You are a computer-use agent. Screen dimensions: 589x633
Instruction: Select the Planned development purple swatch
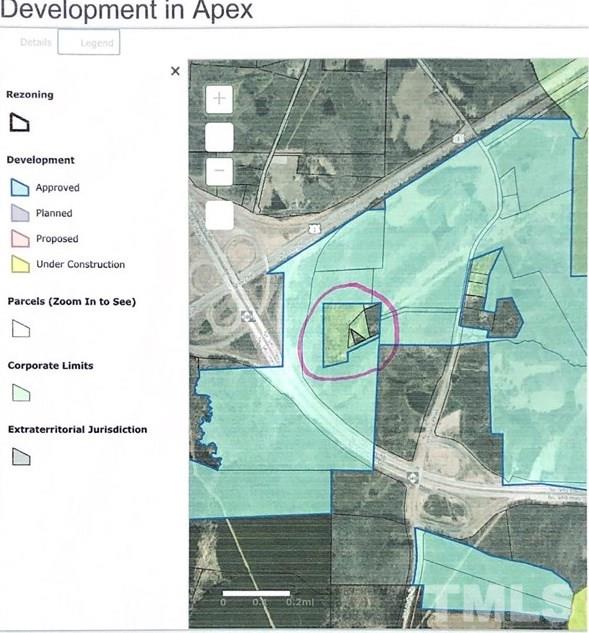pos(20,213)
